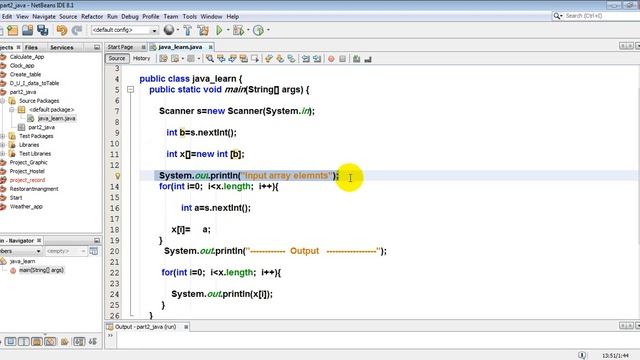Click Clean and Build Project icon
The image size is (640, 360).
pos(203,30)
